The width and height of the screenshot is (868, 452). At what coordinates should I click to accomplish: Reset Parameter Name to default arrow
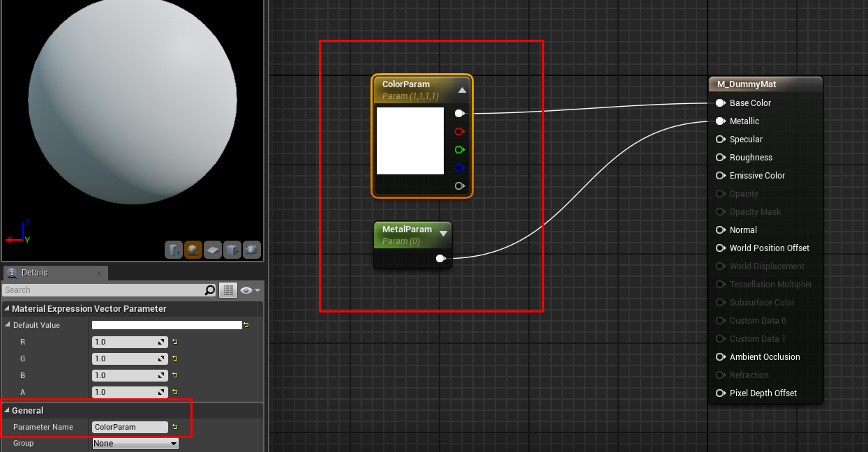[175, 427]
